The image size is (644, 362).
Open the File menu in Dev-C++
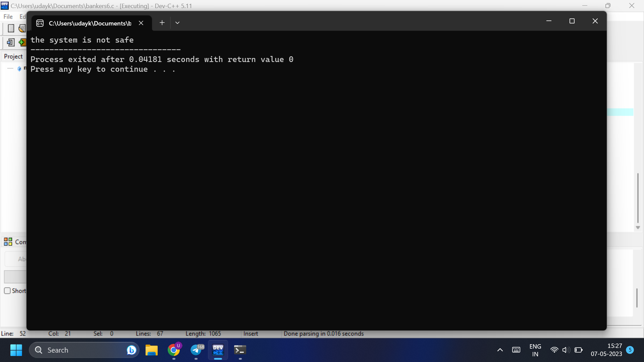click(7, 16)
